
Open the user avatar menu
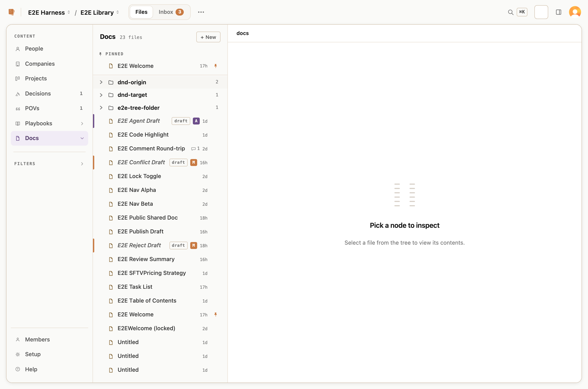575,12
